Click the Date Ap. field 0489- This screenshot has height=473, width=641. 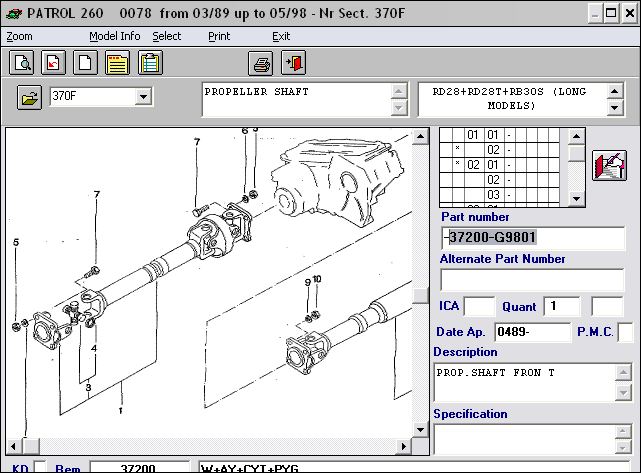click(533, 332)
